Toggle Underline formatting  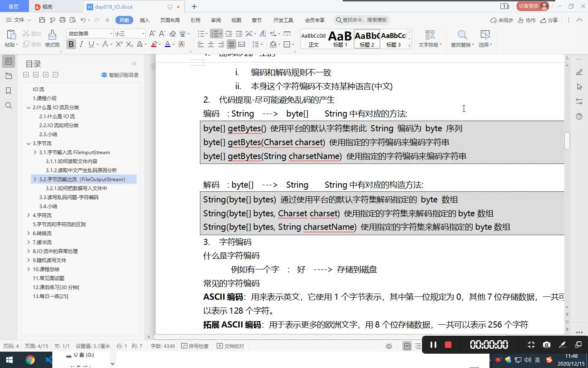pyautogui.click(x=91, y=44)
